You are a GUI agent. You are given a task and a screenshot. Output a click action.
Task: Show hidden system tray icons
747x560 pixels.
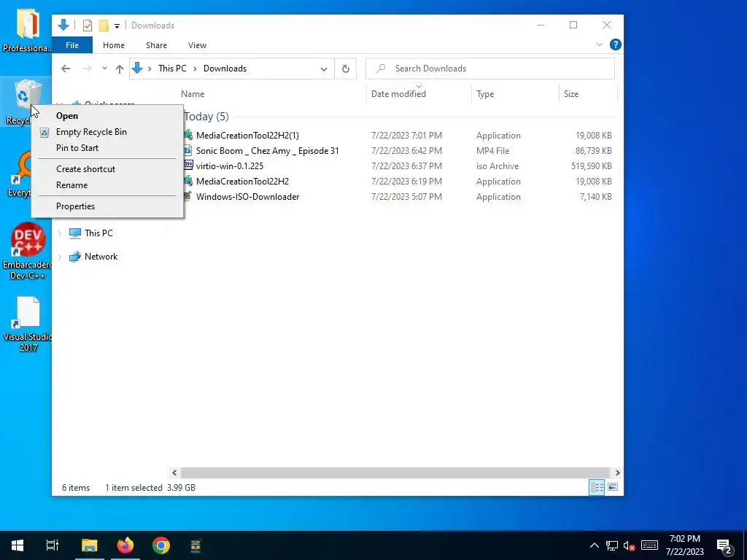[594, 545]
